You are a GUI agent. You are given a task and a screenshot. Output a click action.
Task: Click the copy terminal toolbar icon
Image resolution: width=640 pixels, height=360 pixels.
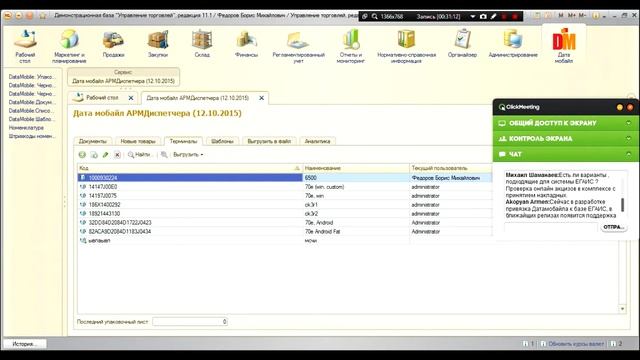(x=94, y=155)
